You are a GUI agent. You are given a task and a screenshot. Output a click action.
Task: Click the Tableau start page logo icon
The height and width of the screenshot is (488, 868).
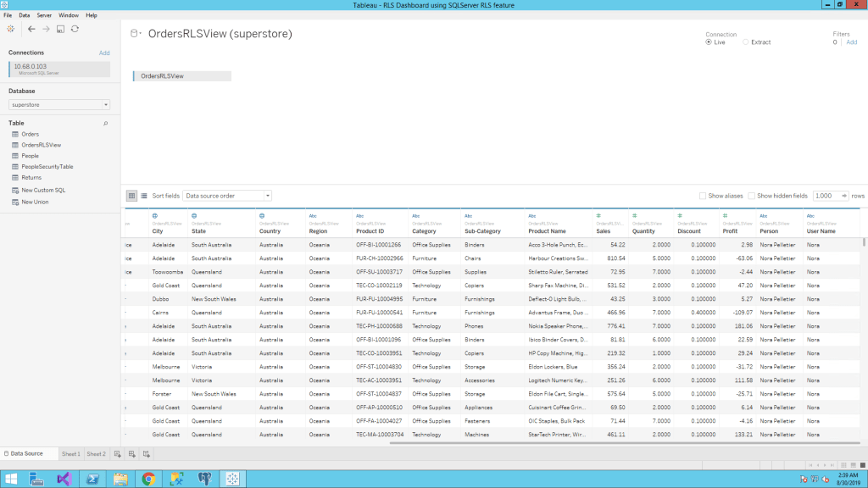(11, 29)
